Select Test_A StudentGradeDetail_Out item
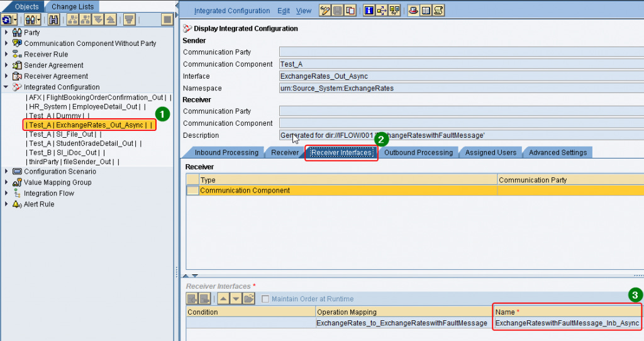The image size is (644, 341). point(84,143)
